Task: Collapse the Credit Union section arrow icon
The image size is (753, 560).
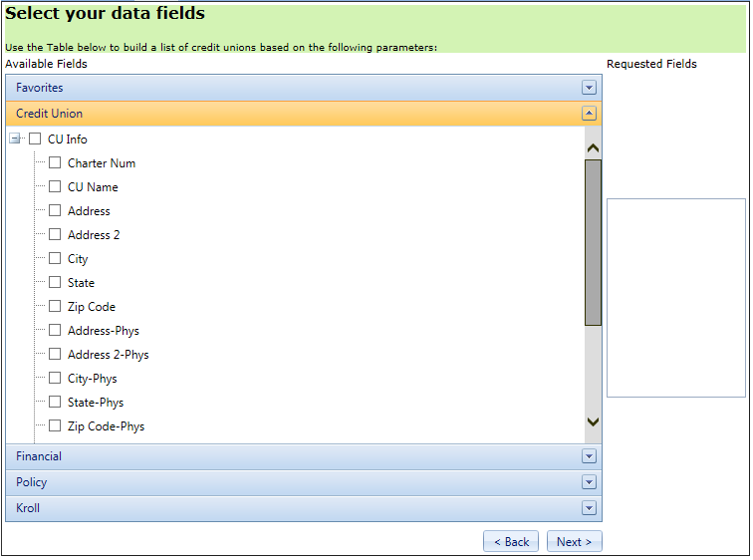Action: click(589, 114)
